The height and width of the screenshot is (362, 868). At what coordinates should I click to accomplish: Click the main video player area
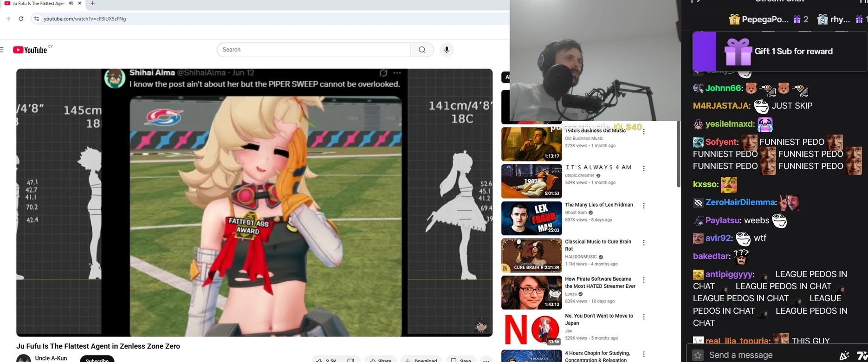coord(254,202)
